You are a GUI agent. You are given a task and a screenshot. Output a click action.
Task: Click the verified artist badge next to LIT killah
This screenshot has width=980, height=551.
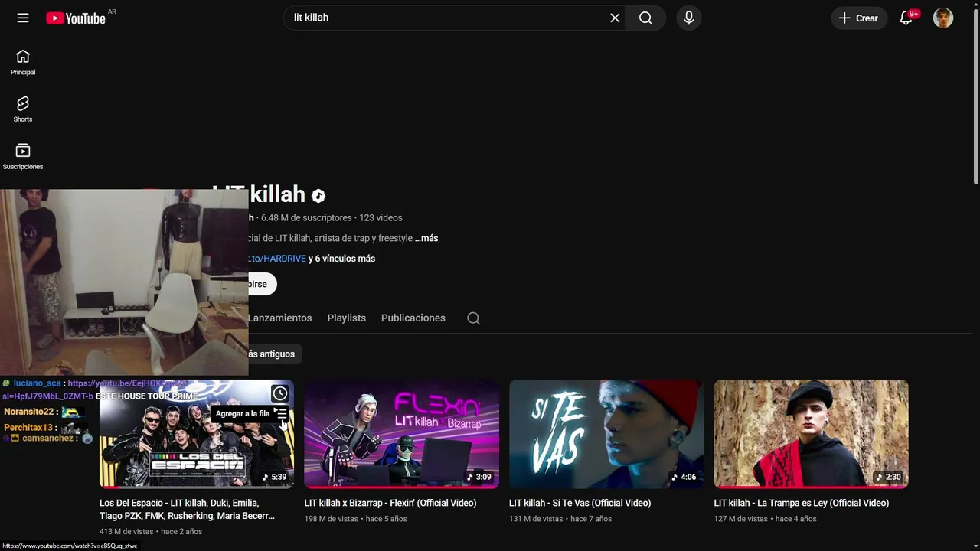(318, 196)
